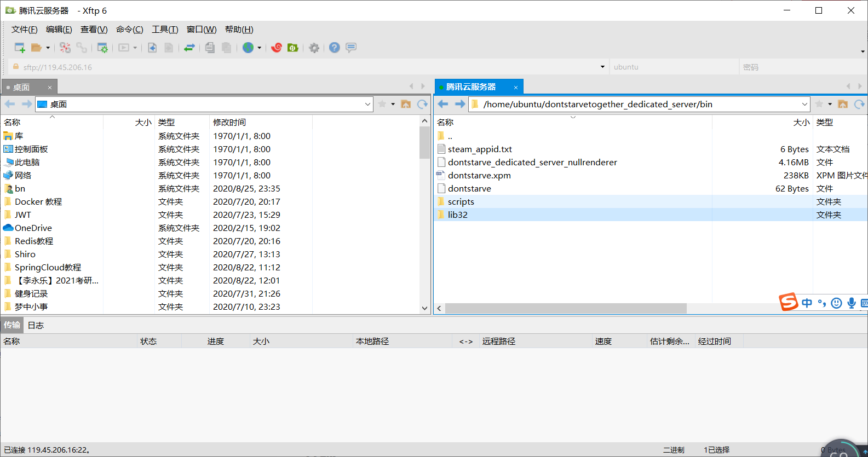Click the local pane home folder icon

(x=406, y=104)
